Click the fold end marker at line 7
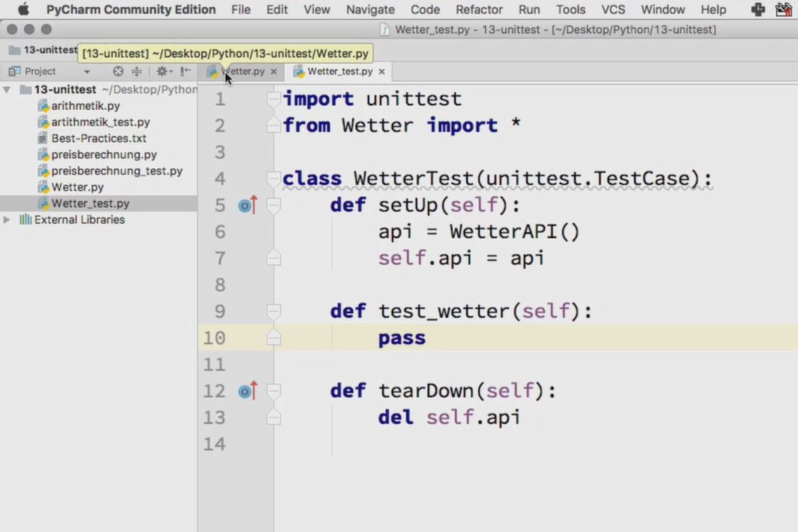The height and width of the screenshot is (532, 798). point(273,258)
